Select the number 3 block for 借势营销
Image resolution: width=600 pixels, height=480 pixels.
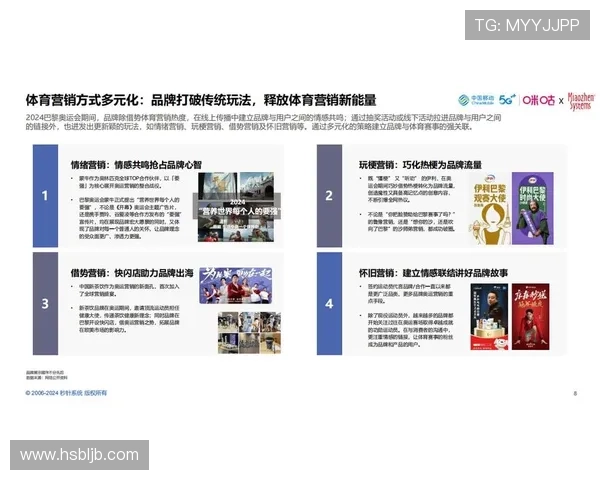(45, 304)
